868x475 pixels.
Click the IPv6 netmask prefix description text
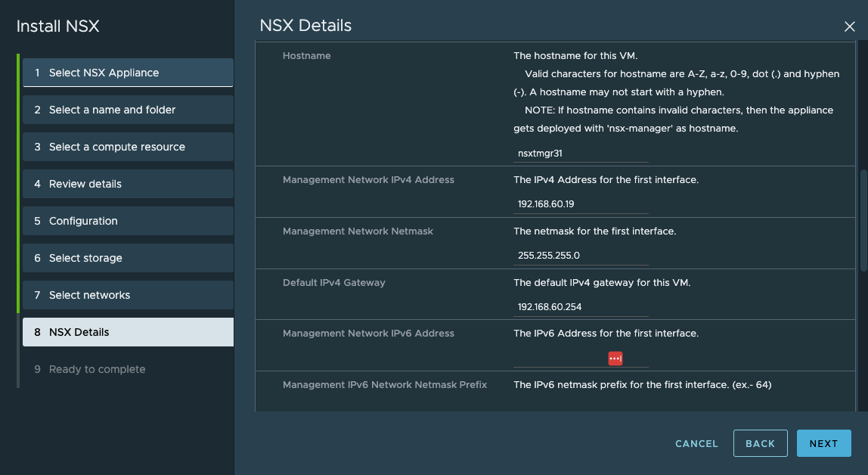click(642, 385)
